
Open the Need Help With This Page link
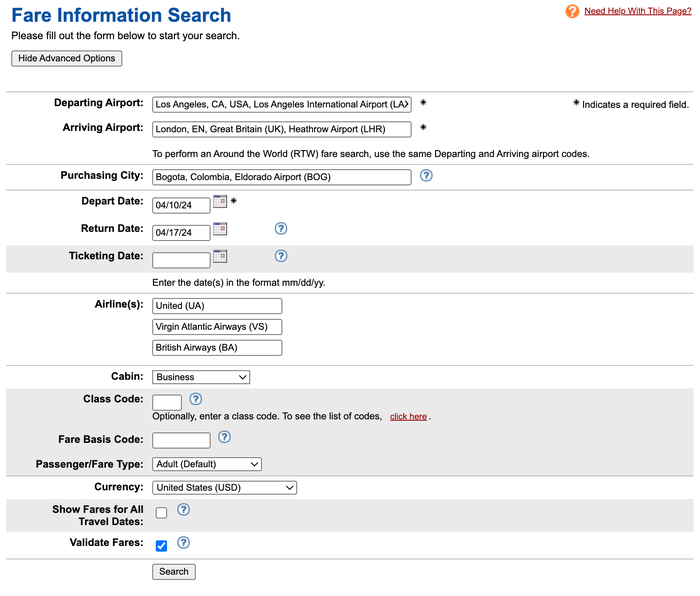click(x=638, y=11)
